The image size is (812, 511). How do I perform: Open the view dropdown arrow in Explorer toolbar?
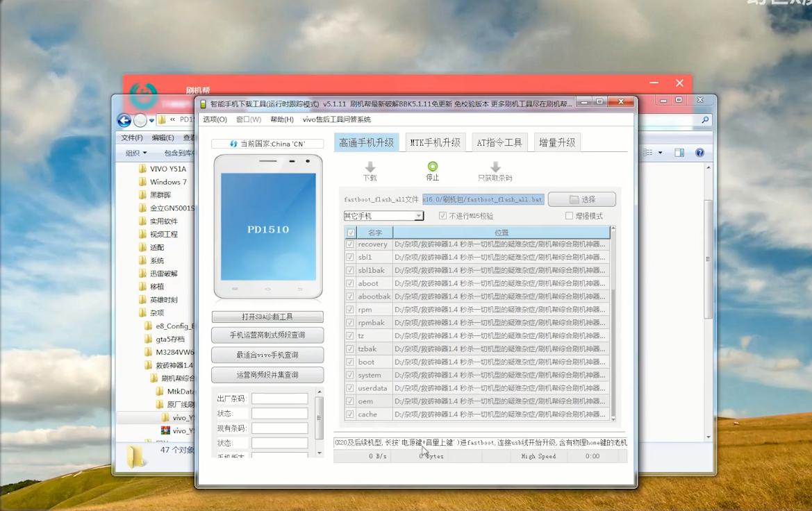tap(661, 153)
